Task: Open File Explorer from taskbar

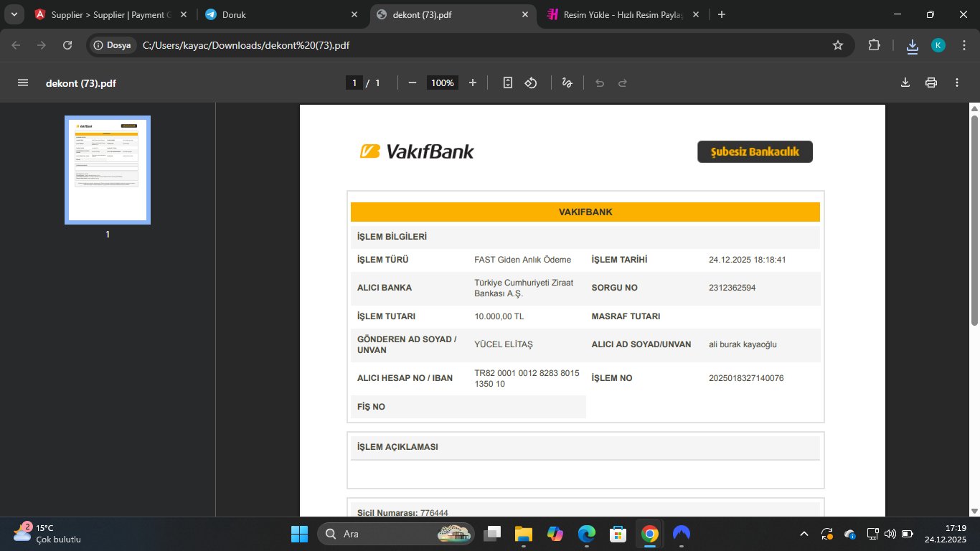Action: click(x=524, y=534)
